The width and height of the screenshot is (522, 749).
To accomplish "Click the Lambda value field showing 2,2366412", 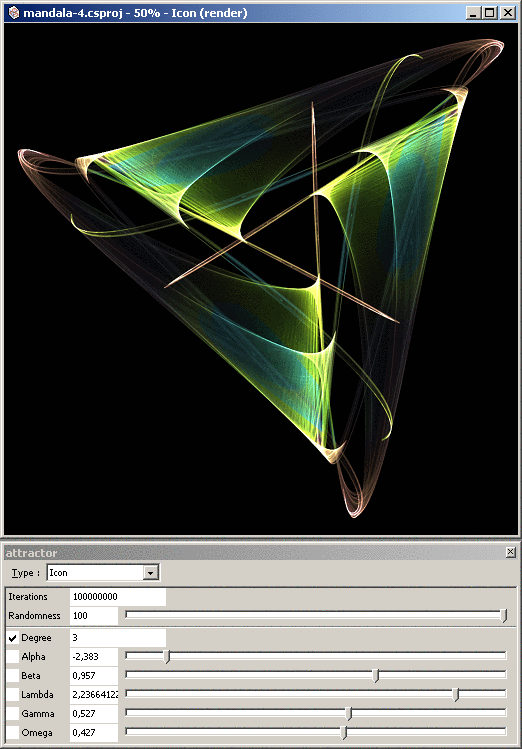I will [94, 695].
